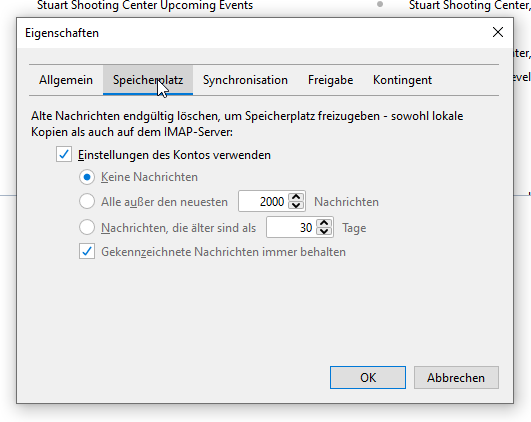
Task: Pick Nachrichten, die älter sind als option
Action: pyautogui.click(x=87, y=227)
